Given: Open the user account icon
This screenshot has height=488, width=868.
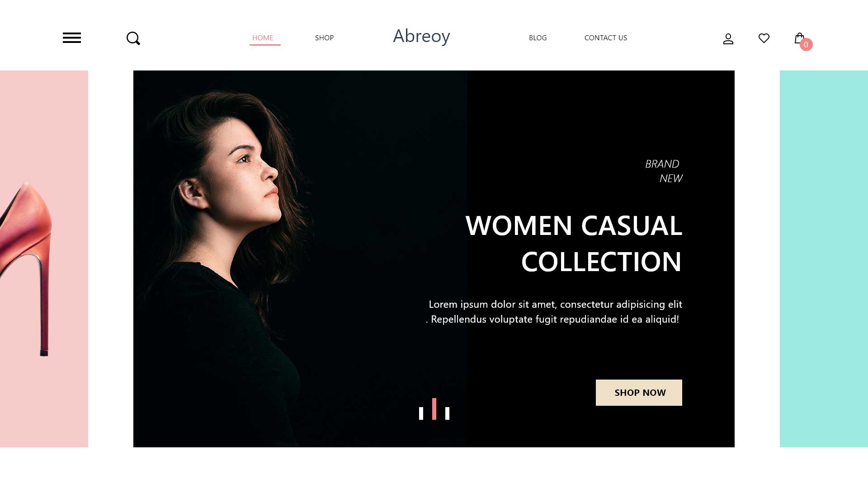Looking at the screenshot, I should (728, 39).
